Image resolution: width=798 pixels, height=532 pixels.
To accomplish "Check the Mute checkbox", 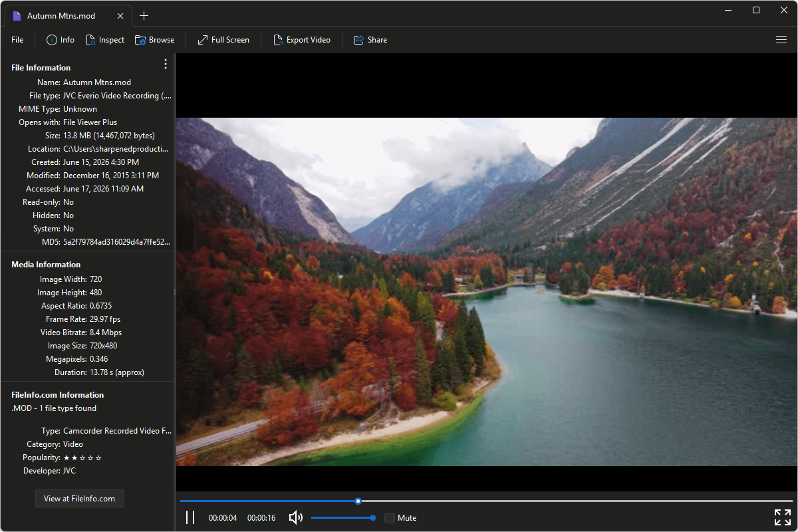I will (x=390, y=517).
